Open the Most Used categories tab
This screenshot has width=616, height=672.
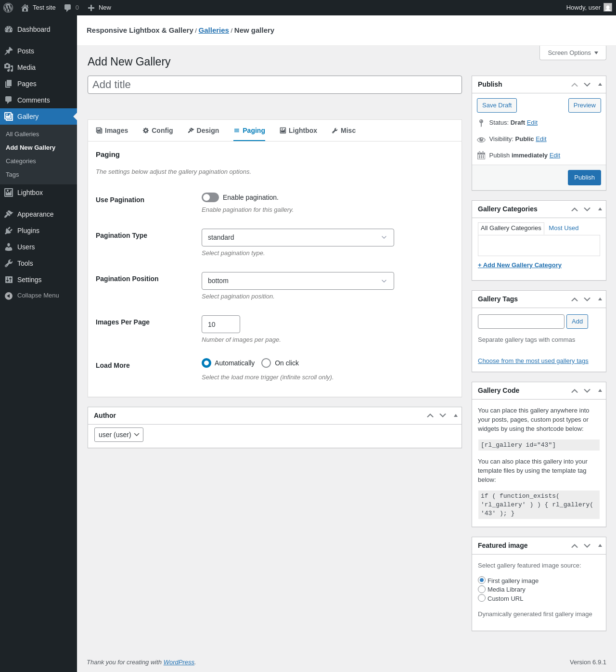564,228
